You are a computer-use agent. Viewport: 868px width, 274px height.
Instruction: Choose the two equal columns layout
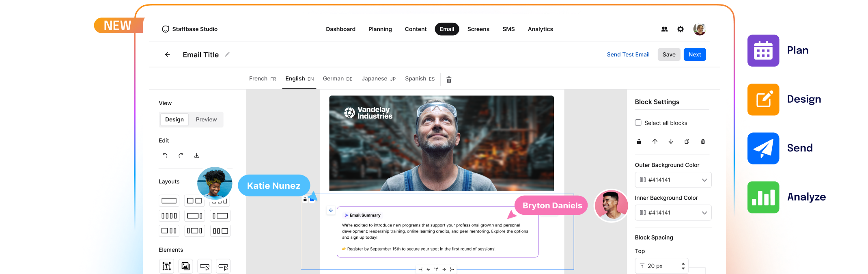pos(194,201)
